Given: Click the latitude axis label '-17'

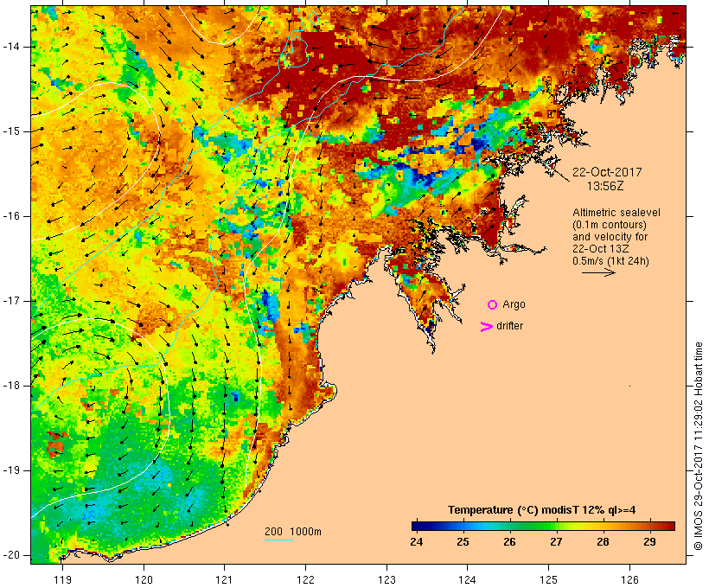Looking at the screenshot, I should click(x=11, y=301).
